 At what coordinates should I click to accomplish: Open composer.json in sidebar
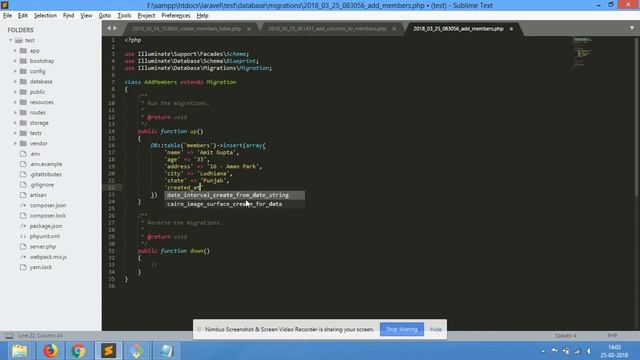48,205
